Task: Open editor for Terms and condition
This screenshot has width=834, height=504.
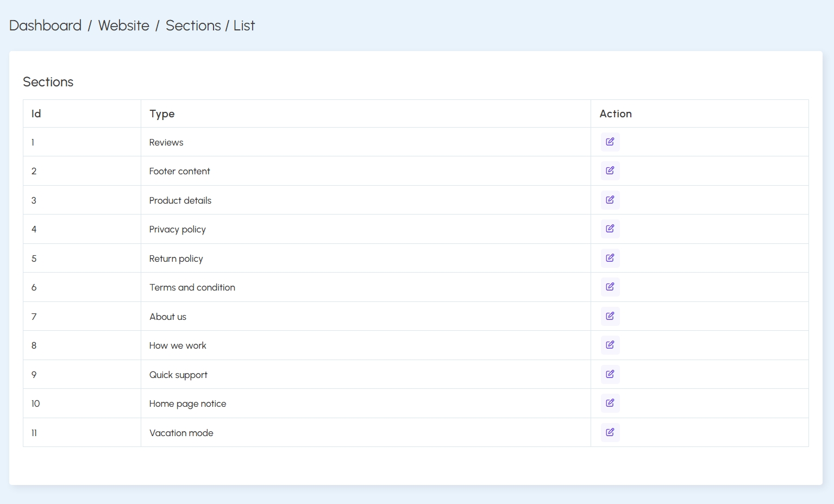Action: click(x=610, y=287)
